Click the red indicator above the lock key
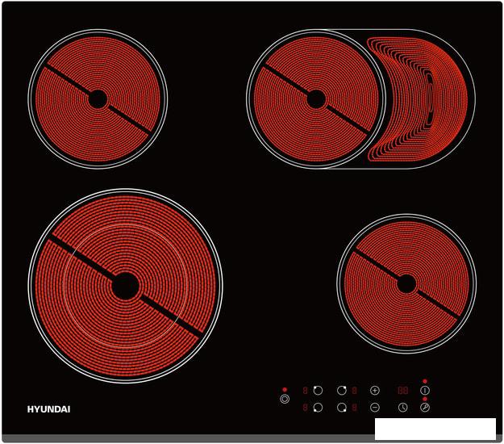This screenshot has height=444, width=504. pos(425,399)
